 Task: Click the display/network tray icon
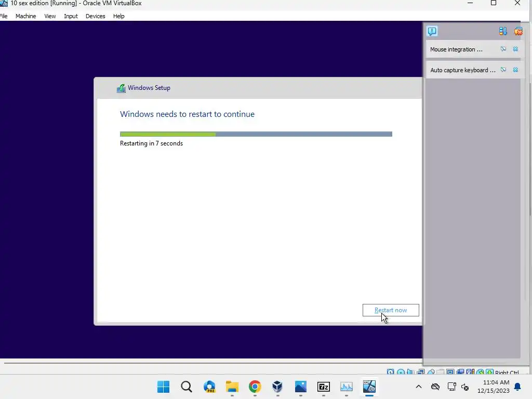(x=451, y=387)
